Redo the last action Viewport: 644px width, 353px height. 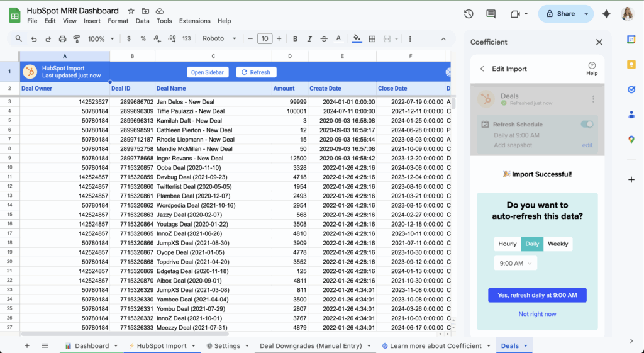[x=48, y=38]
